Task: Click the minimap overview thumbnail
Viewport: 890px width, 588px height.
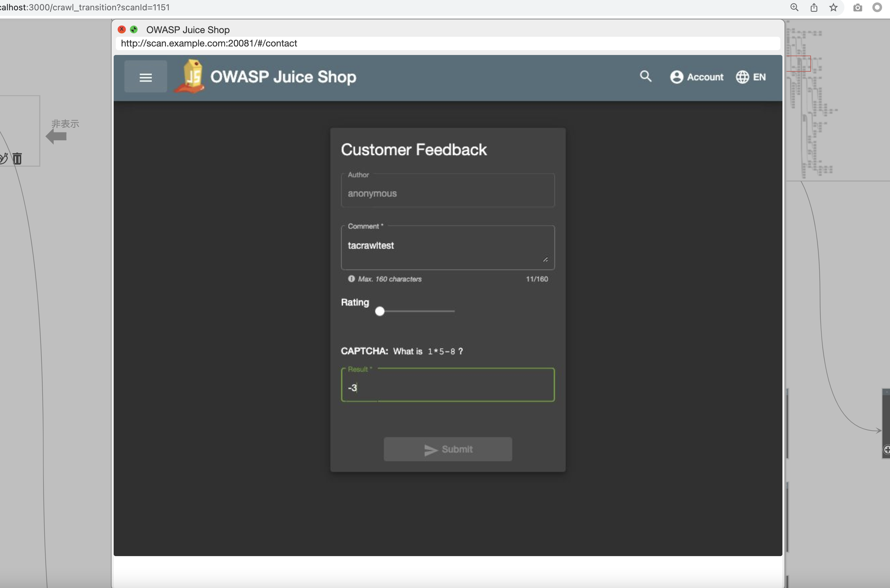Action: point(810,101)
